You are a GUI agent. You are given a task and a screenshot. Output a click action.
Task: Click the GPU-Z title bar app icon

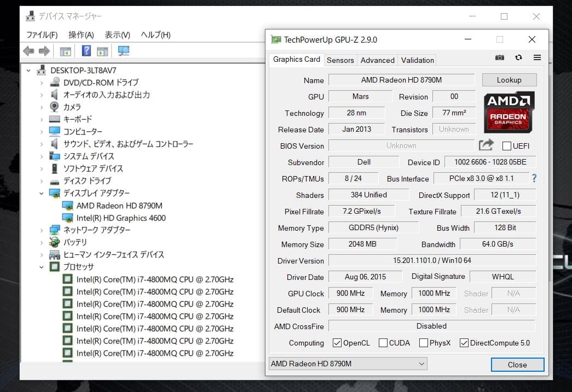coord(276,39)
